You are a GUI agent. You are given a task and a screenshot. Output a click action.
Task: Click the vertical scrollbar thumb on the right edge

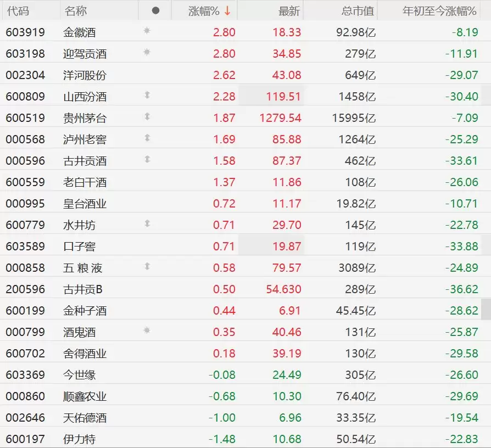(486, 309)
